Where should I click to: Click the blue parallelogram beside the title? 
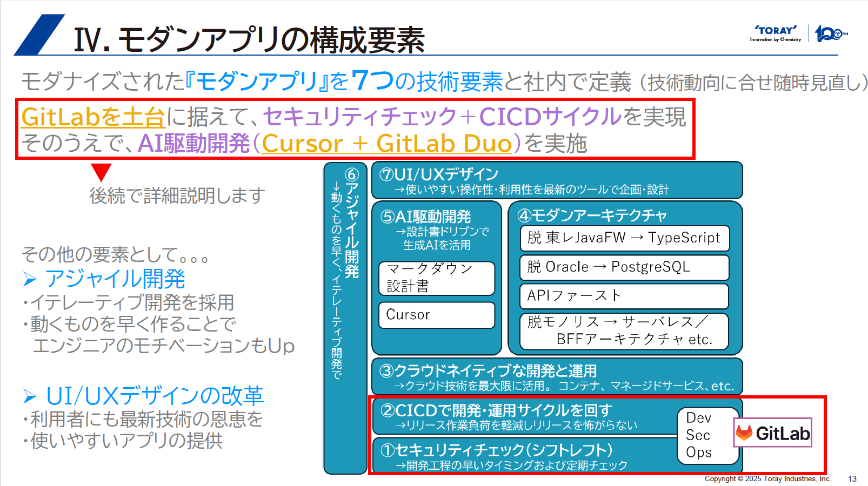39,35
